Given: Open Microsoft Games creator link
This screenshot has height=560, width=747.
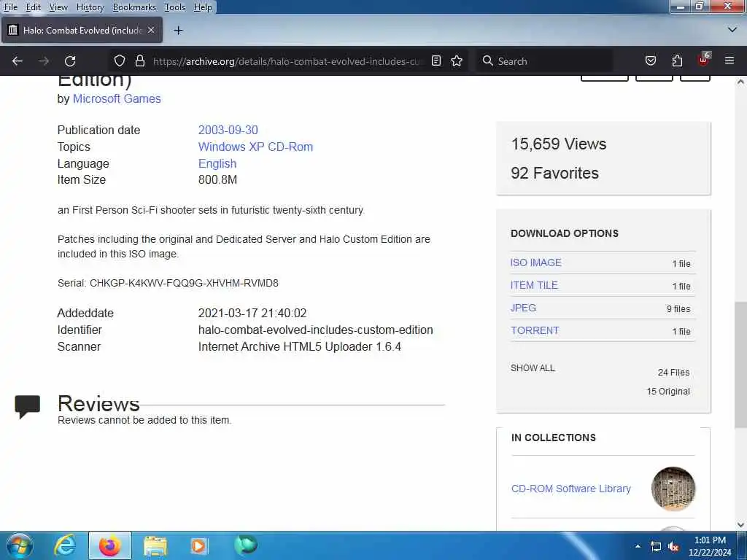Looking at the screenshot, I should click(117, 98).
